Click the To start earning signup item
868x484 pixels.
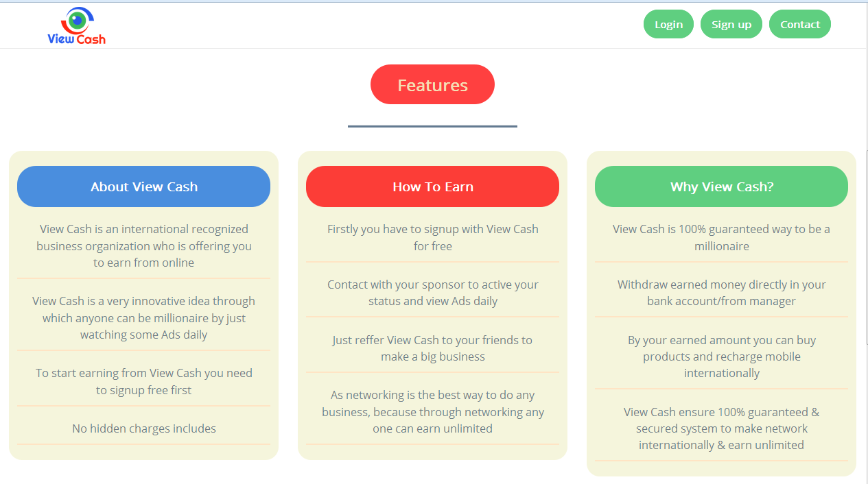[x=144, y=382]
